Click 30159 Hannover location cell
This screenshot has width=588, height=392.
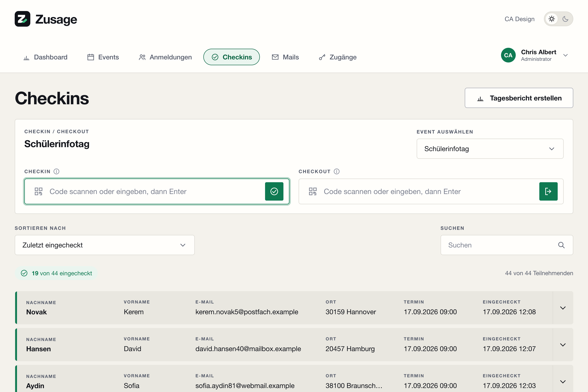[x=351, y=312]
